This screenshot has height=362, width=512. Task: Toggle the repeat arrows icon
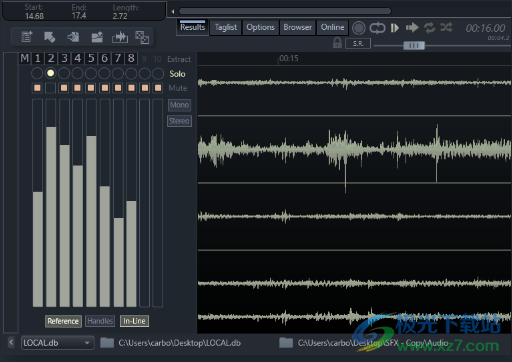429,28
